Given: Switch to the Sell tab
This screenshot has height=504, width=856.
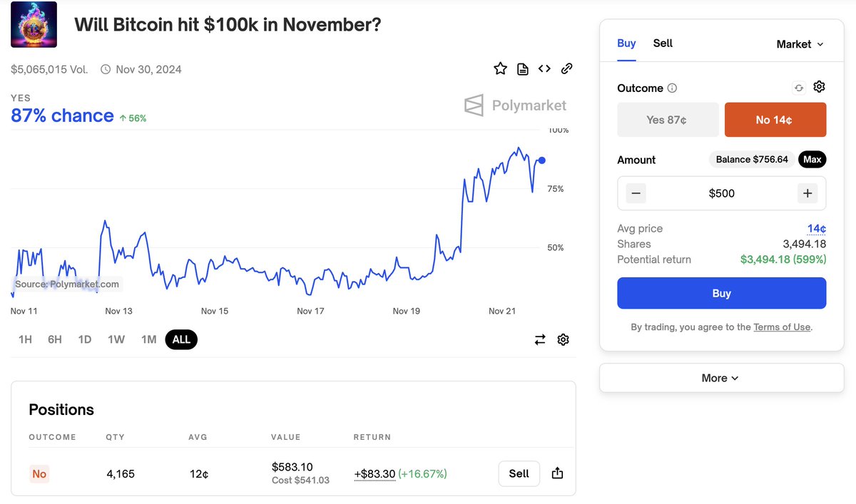Looking at the screenshot, I should coord(663,43).
